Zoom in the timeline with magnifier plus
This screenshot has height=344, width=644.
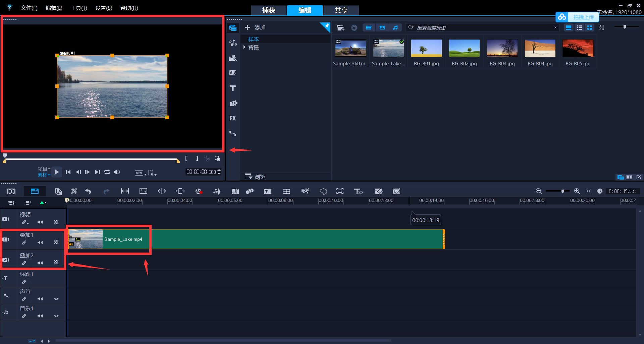[577, 191]
